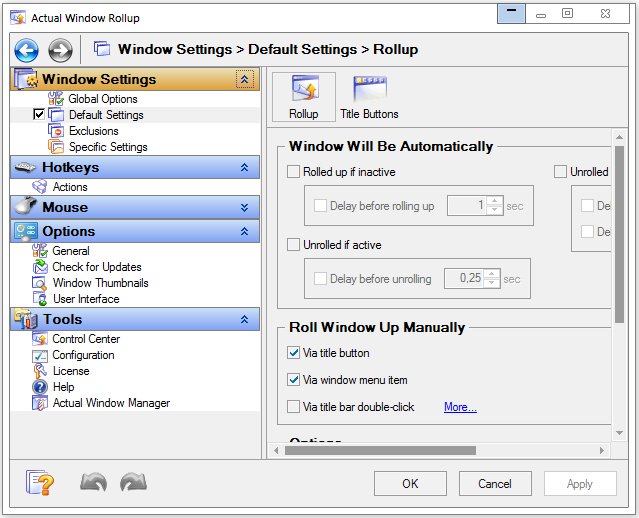The height and width of the screenshot is (518, 639).
Task: Click the OK button
Action: click(410, 483)
